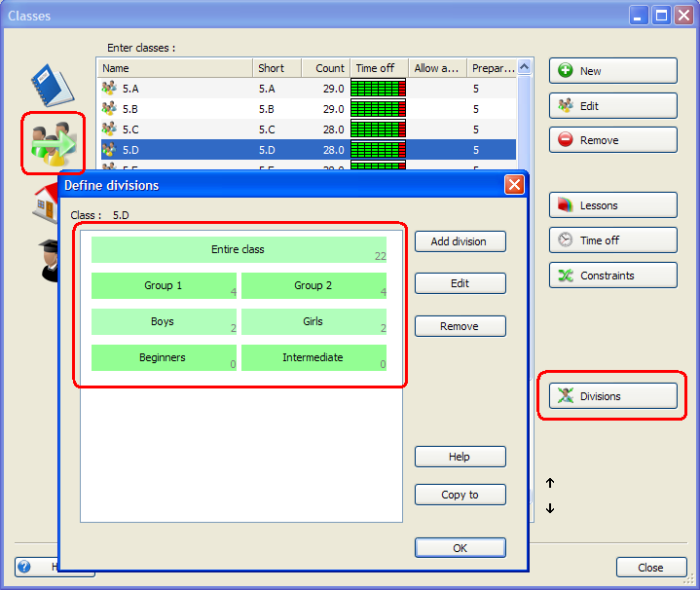Open Lessons for the selected class
This screenshot has width=700, height=590.
(612, 205)
